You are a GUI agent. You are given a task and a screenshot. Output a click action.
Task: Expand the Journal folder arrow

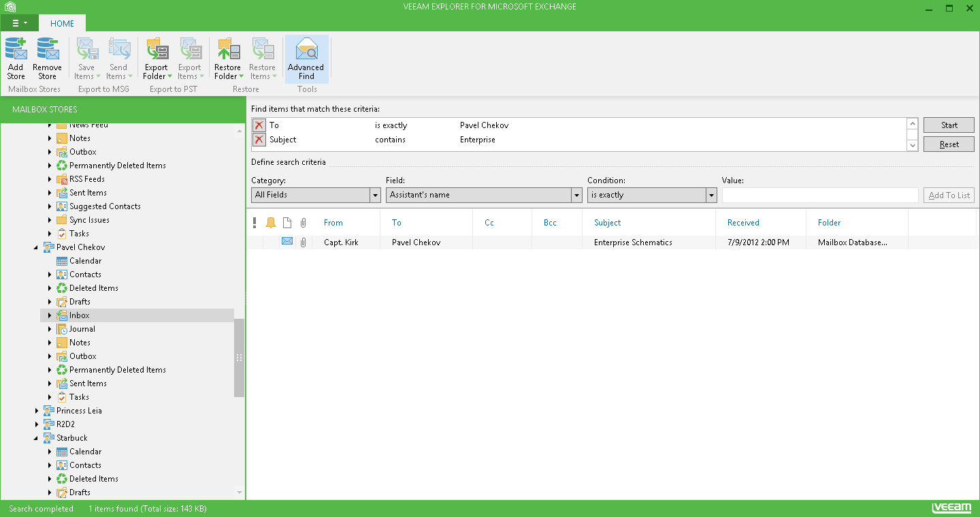click(x=50, y=329)
